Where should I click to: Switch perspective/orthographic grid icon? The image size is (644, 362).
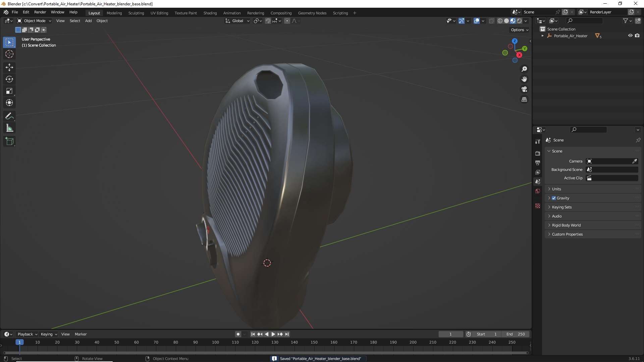524,100
